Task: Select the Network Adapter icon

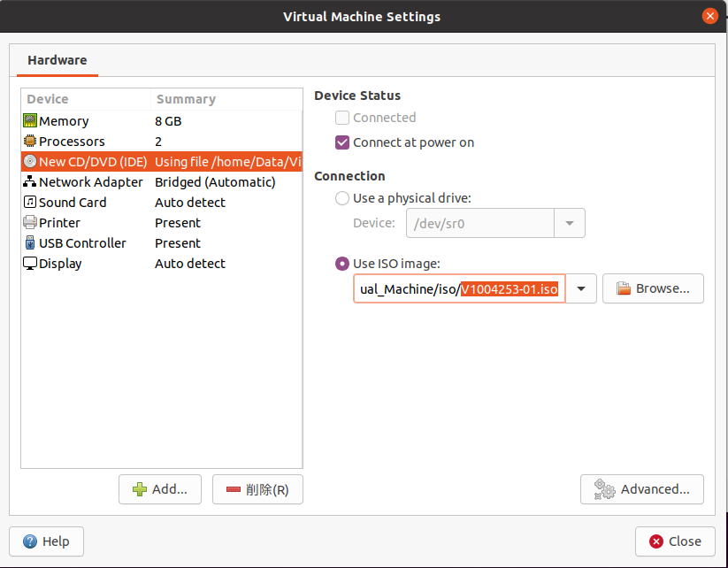Action: point(30,182)
